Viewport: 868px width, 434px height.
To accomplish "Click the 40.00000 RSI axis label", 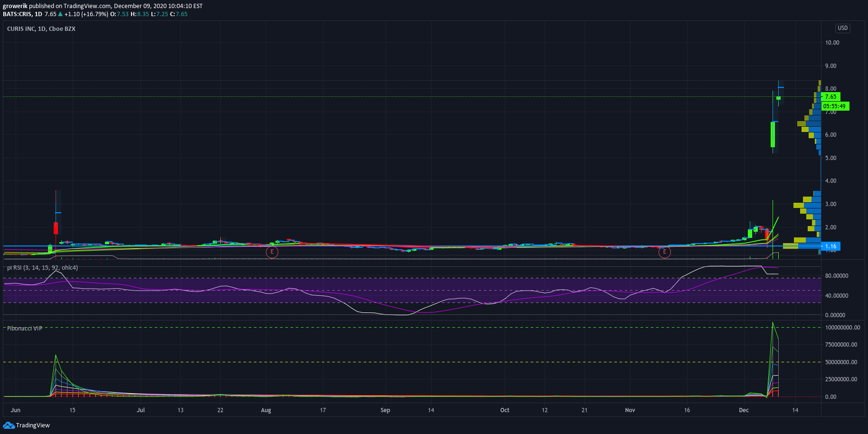I will click(837, 295).
